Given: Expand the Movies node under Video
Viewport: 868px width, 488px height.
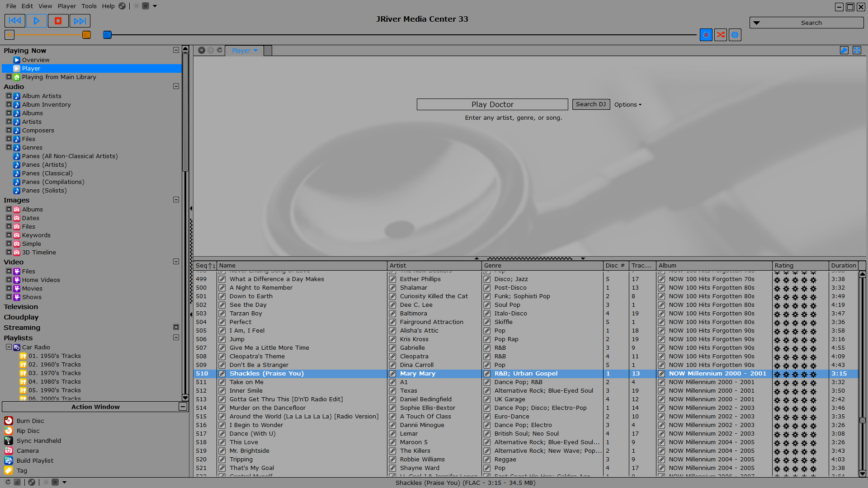Looking at the screenshot, I should (9, 288).
